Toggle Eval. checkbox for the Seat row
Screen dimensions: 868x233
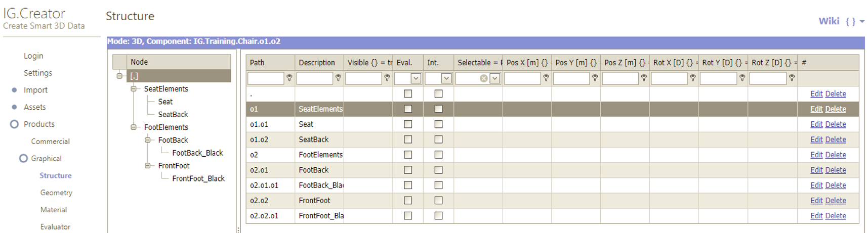pos(408,124)
